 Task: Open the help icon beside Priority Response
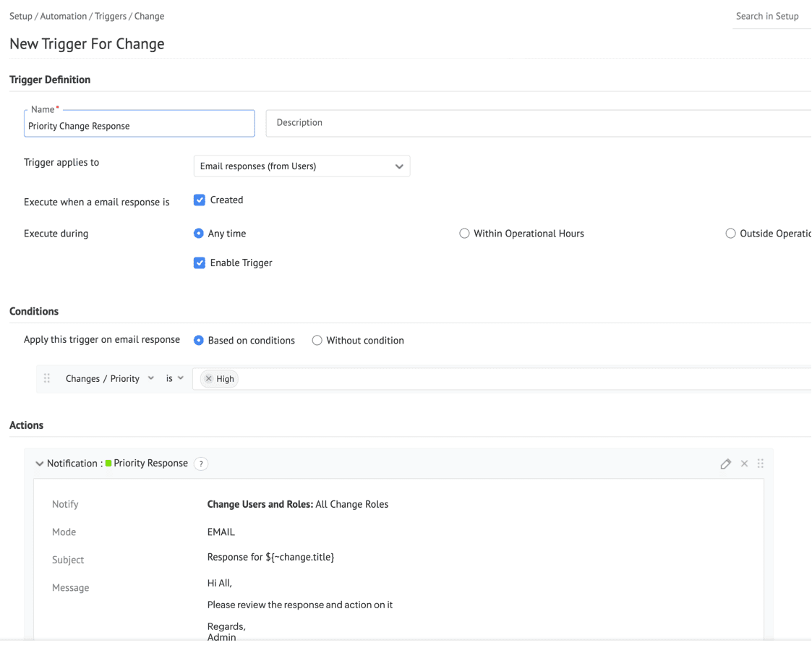(x=201, y=464)
